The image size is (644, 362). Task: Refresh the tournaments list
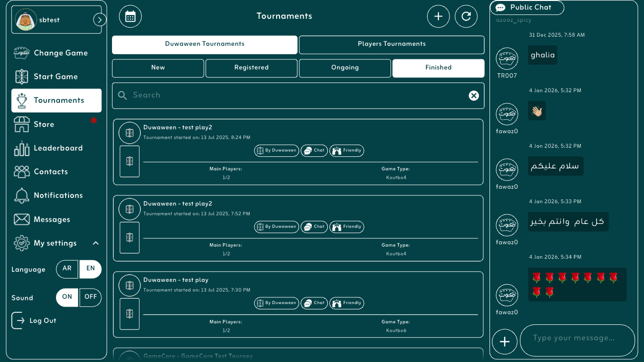click(466, 16)
